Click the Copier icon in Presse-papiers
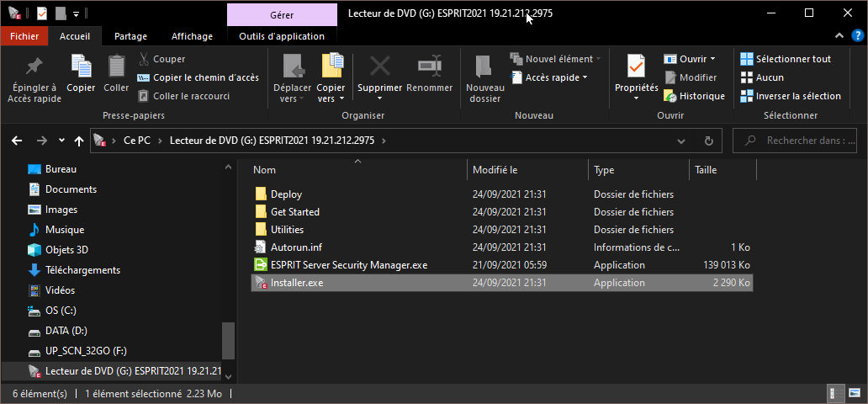Screen dimensions: 868x404 click(x=81, y=66)
